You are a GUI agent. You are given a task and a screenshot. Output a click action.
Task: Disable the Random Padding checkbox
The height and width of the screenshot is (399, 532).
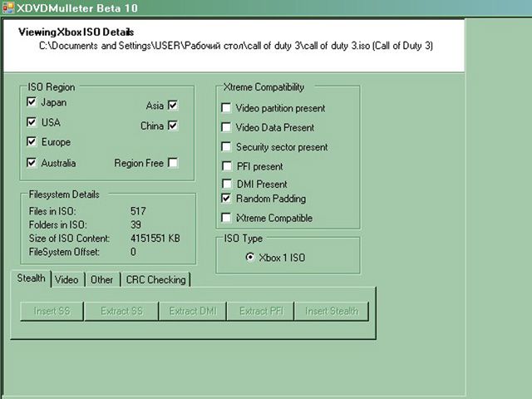point(226,198)
